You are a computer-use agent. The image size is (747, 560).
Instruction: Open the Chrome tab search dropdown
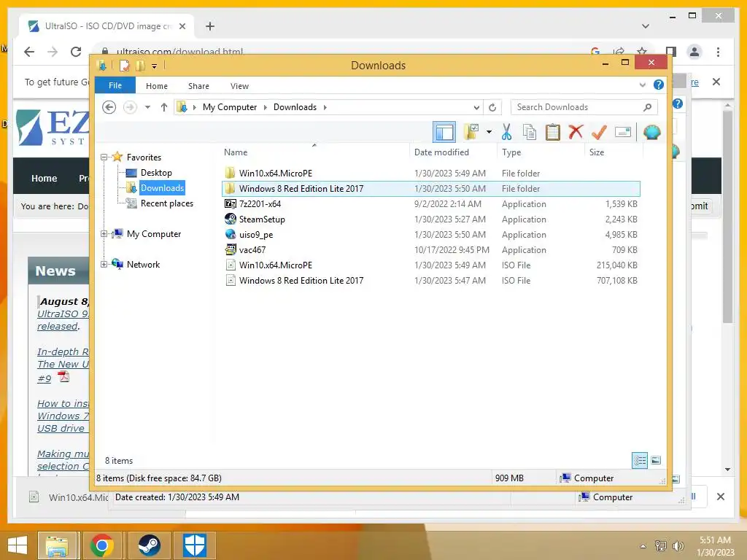click(x=646, y=26)
